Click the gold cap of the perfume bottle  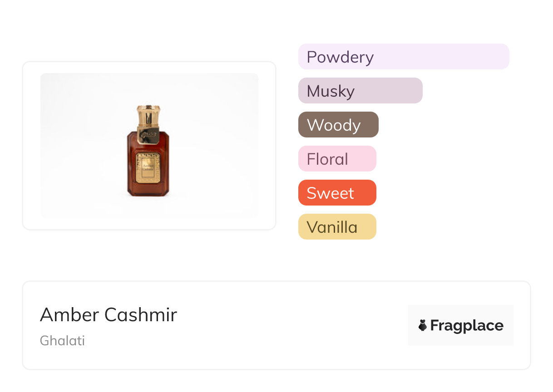point(148,116)
